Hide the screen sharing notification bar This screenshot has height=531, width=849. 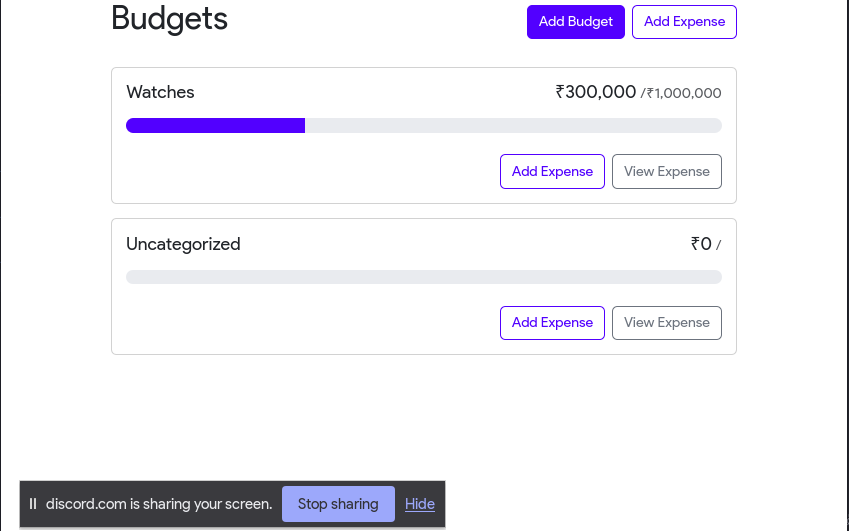(420, 504)
